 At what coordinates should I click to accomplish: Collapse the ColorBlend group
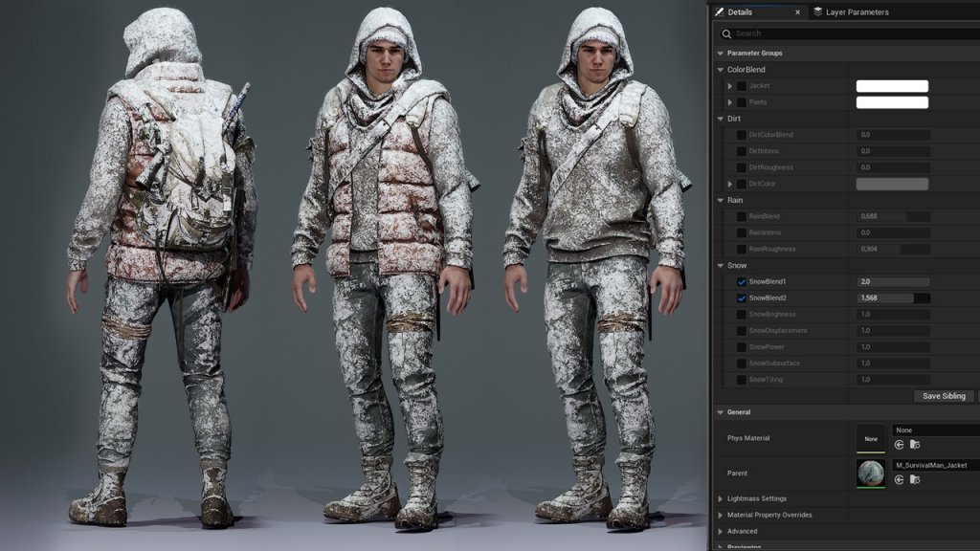pos(720,70)
